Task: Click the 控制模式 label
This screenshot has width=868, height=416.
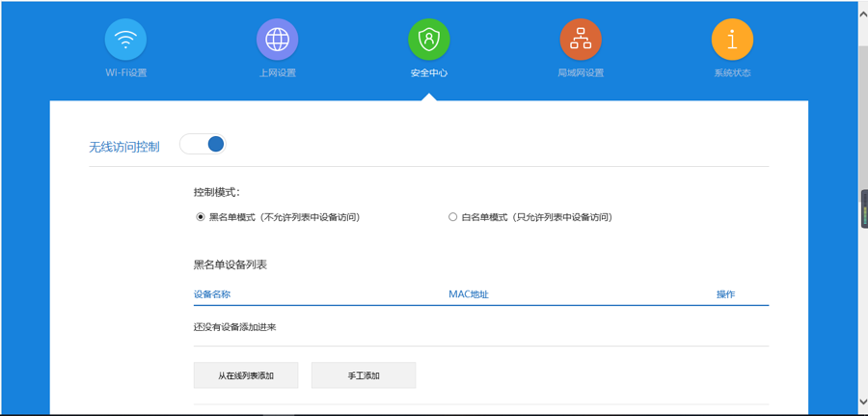Action: (217, 193)
